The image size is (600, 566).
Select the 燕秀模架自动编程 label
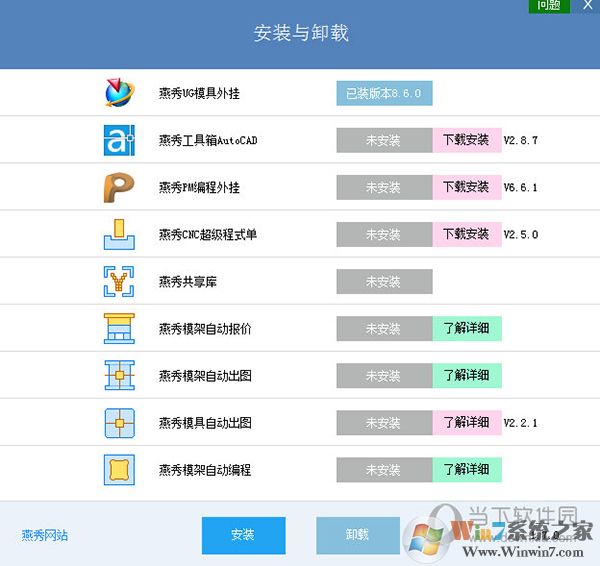click(205, 470)
